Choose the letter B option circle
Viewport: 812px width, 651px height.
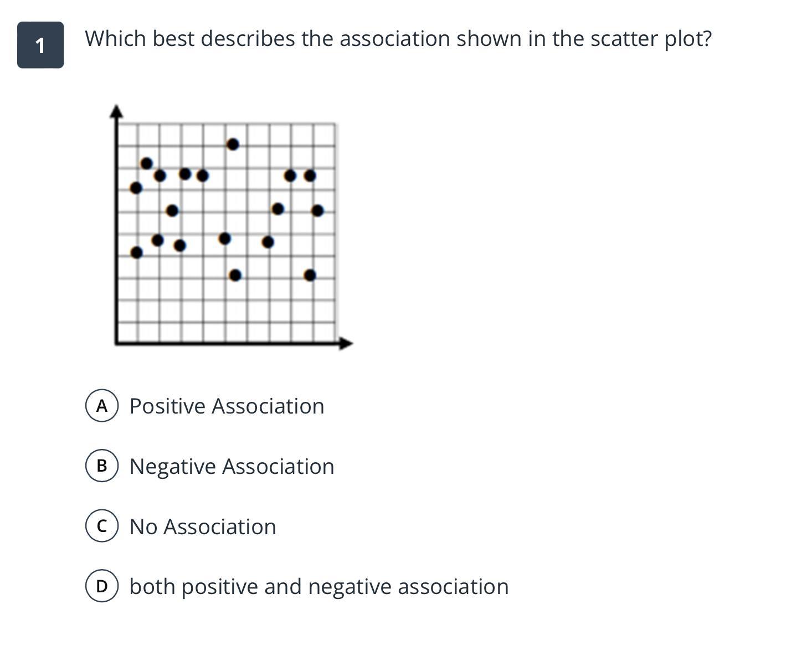[x=102, y=466]
